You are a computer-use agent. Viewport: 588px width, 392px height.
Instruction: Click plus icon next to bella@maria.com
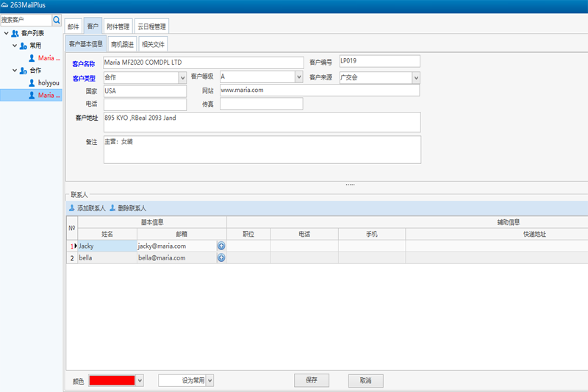click(x=221, y=258)
